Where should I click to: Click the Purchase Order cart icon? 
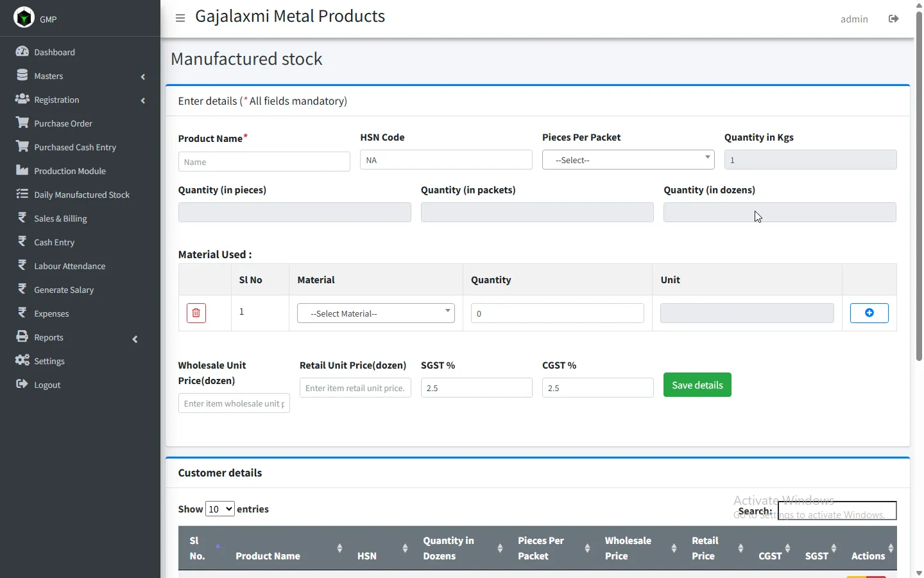22,123
